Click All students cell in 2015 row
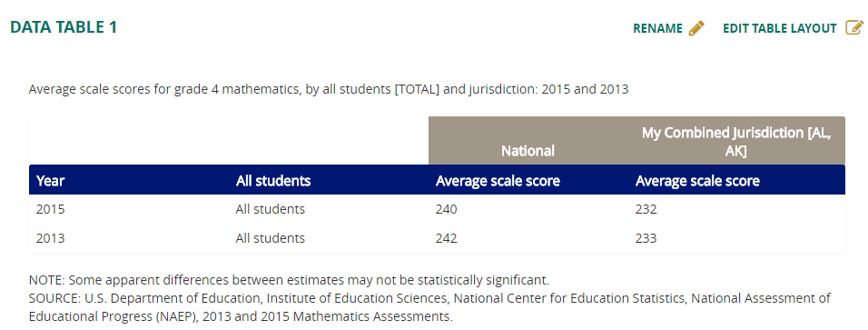This screenshot has height=330, width=868. [x=271, y=209]
